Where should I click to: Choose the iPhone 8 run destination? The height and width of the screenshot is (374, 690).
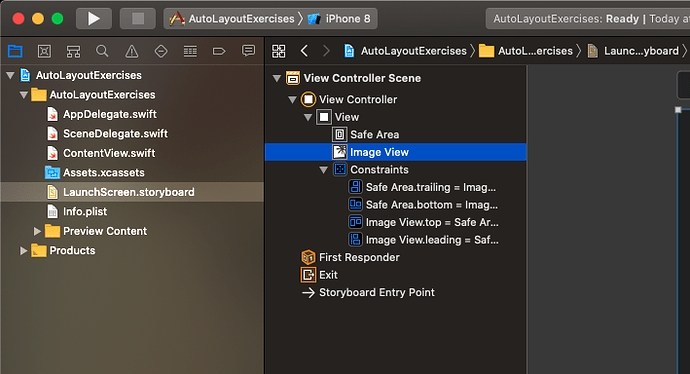(x=339, y=18)
